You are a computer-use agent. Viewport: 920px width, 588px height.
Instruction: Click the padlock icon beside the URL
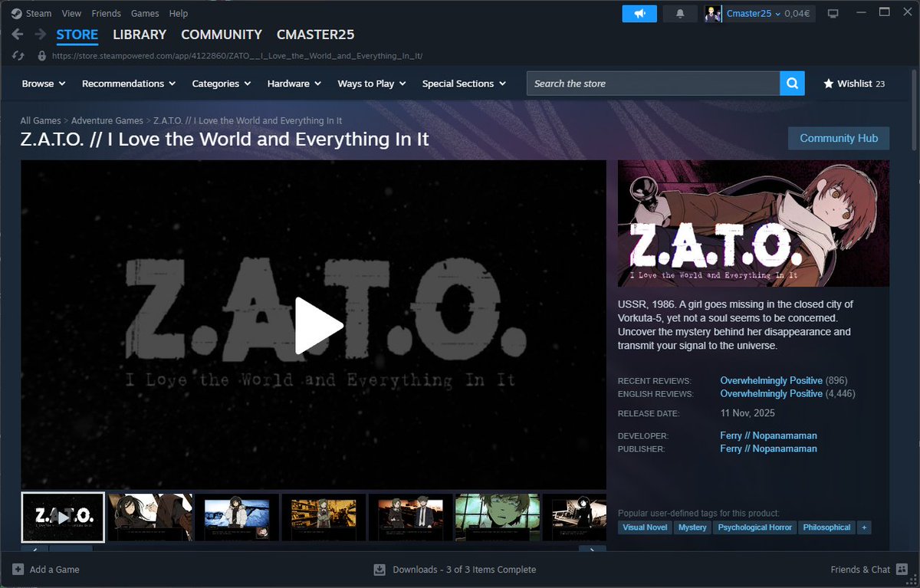[x=42, y=56]
